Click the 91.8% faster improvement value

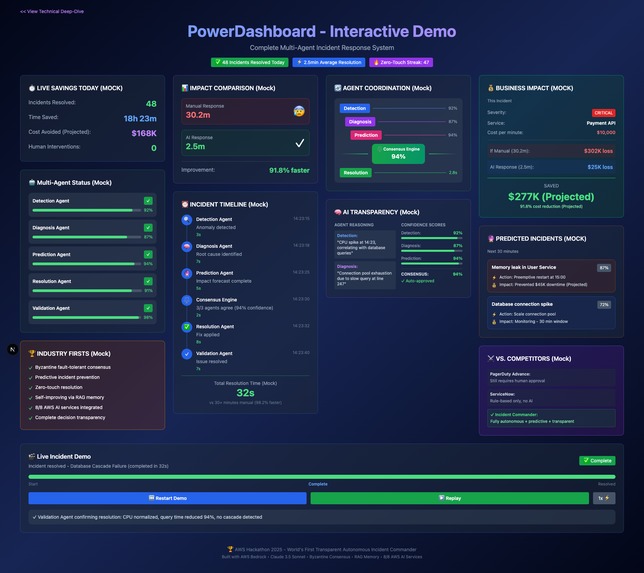(x=289, y=170)
